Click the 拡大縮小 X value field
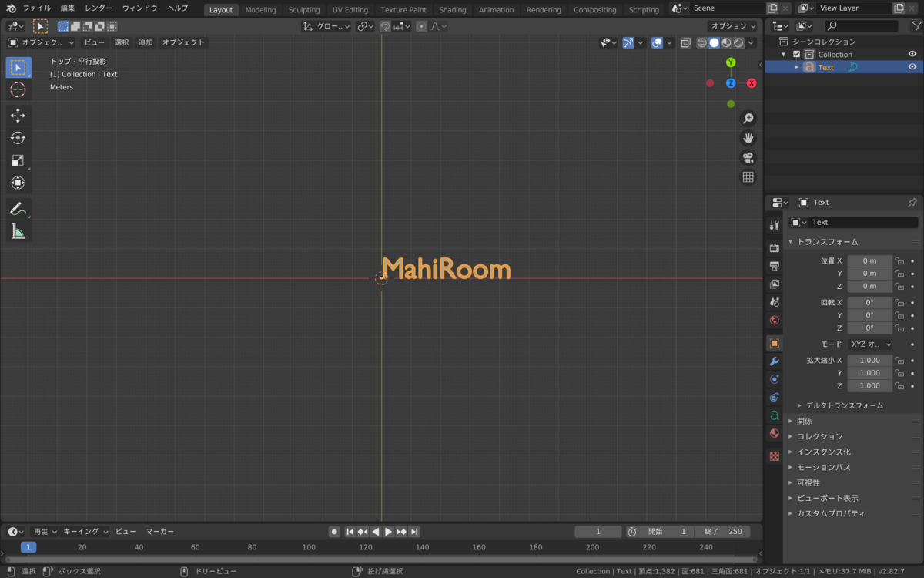Screen dimensions: 924x578 (x=870, y=360)
